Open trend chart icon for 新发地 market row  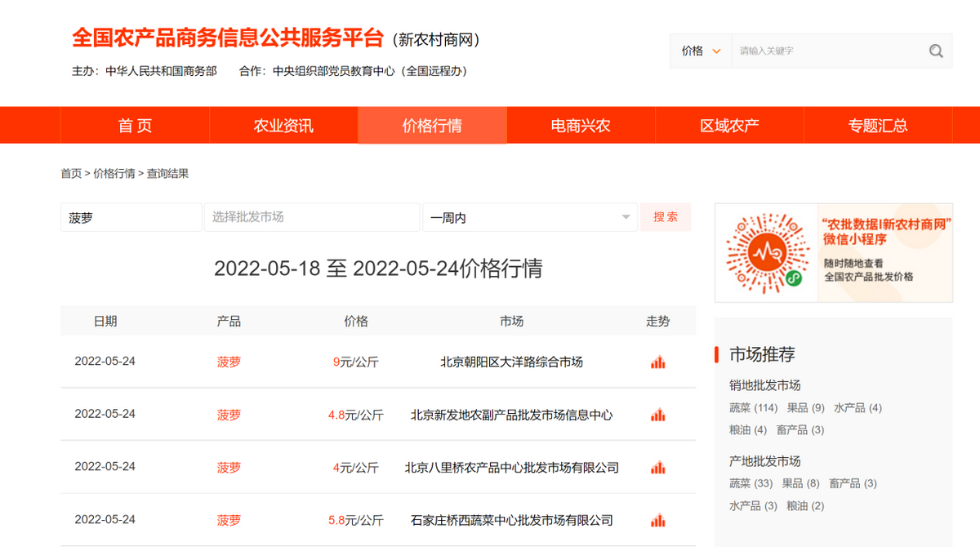pos(657,415)
